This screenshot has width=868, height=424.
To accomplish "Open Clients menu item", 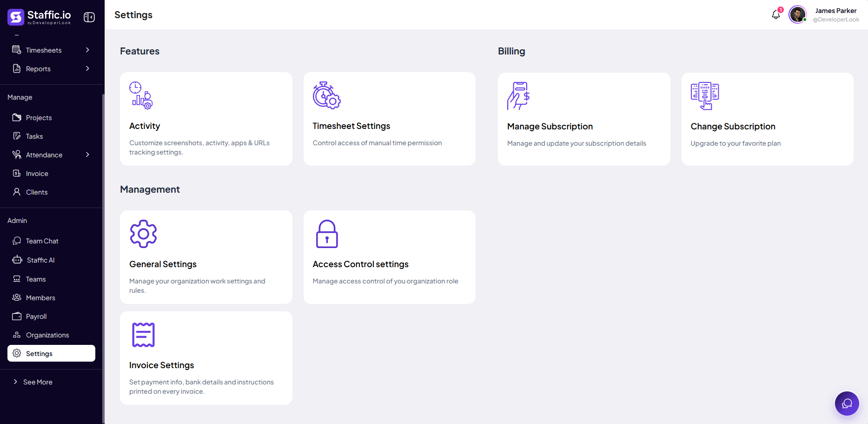I will point(51,192).
